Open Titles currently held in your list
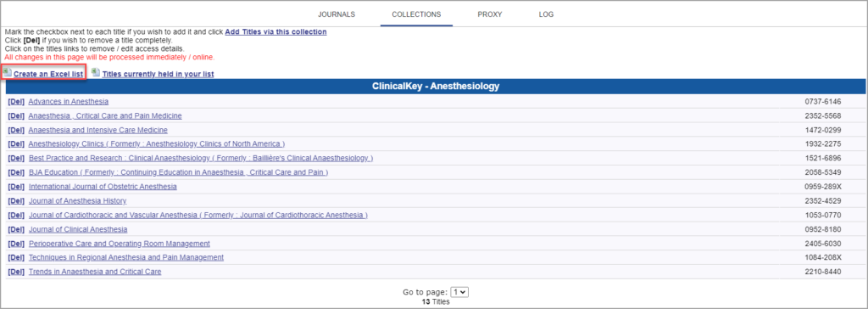The width and height of the screenshot is (868, 309). [x=158, y=74]
